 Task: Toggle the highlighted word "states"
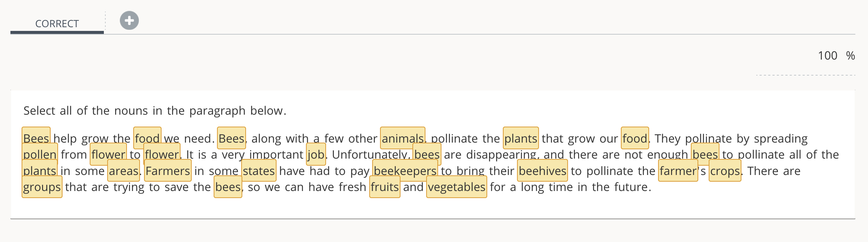click(x=259, y=171)
